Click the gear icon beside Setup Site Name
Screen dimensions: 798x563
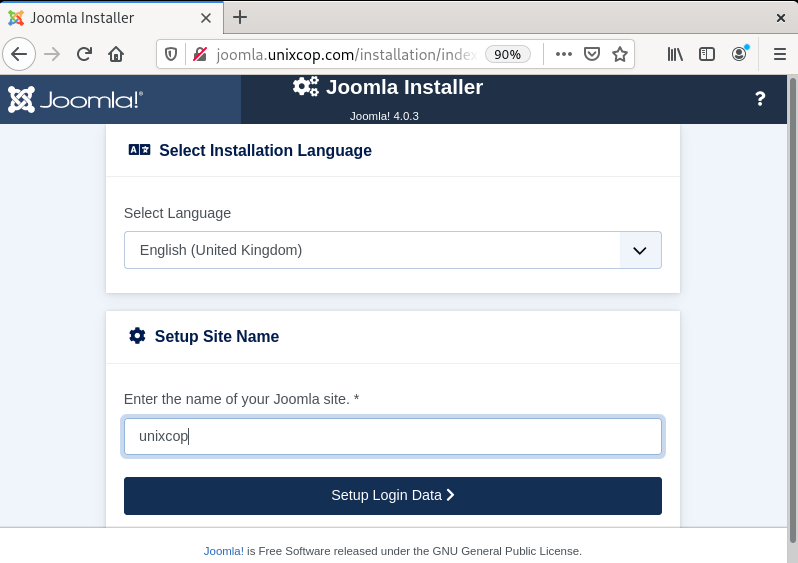pyautogui.click(x=137, y=336)
